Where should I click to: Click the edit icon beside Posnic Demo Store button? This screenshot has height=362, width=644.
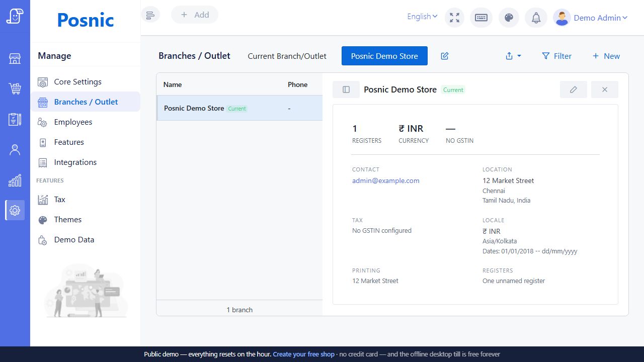coord(445,56)
